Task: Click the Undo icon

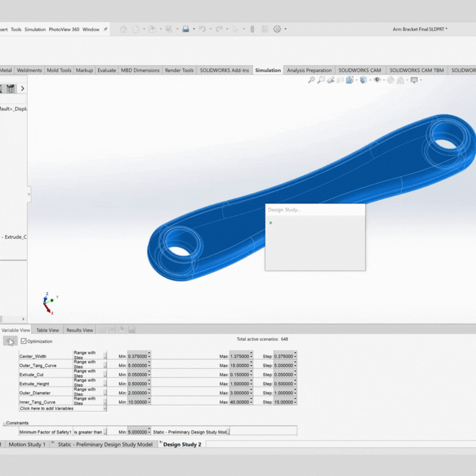Action: (202, 29)
